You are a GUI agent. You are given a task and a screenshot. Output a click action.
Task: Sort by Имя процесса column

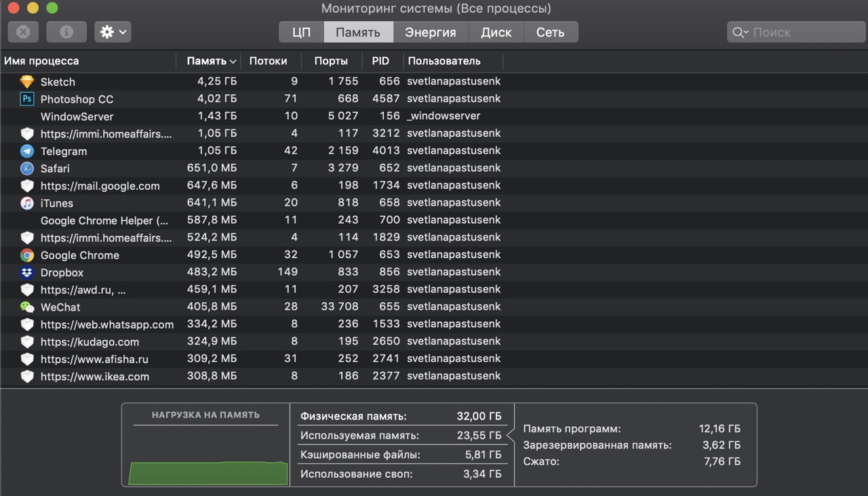[88, 61]
